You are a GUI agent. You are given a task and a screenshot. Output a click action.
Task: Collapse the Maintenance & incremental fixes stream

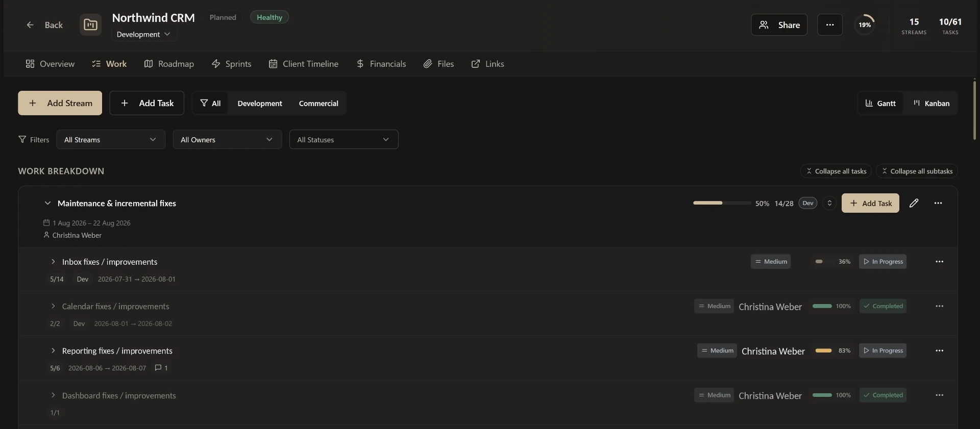click(x=47, y=203)
